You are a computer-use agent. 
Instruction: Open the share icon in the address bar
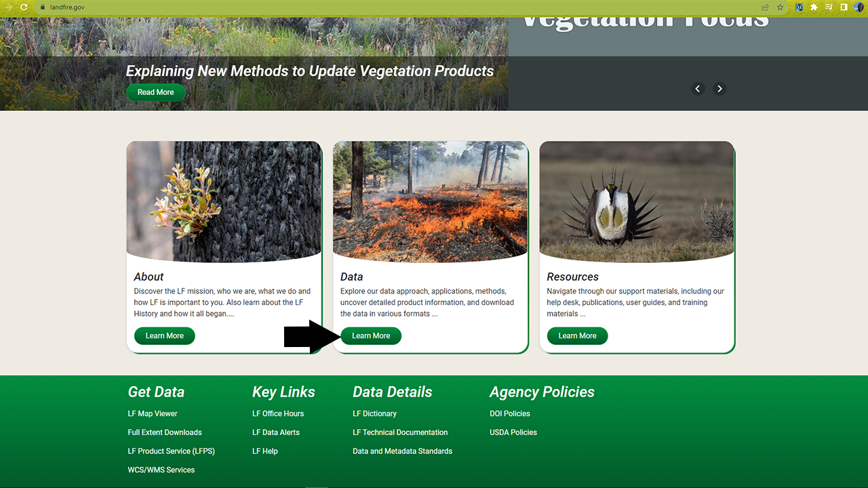click(765, 7)
